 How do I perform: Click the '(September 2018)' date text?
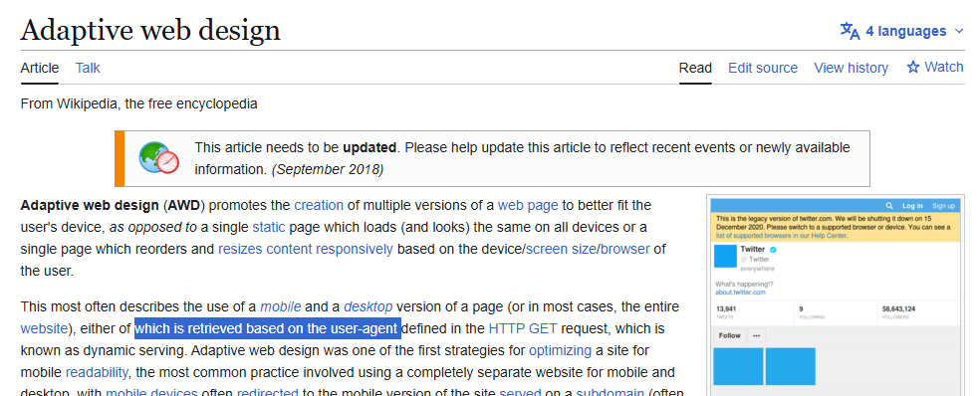tap(328, 169)
